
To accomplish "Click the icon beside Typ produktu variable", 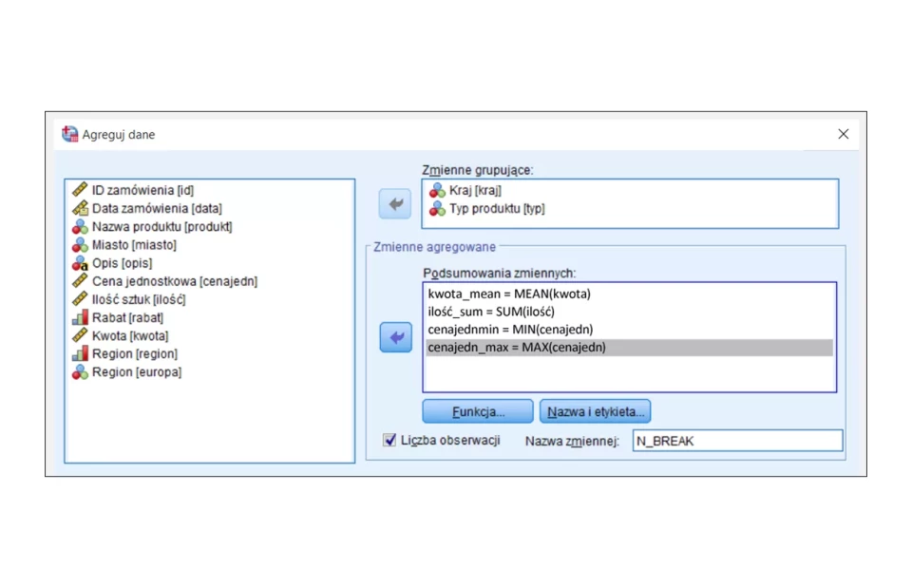I will [x=437, y=208].
